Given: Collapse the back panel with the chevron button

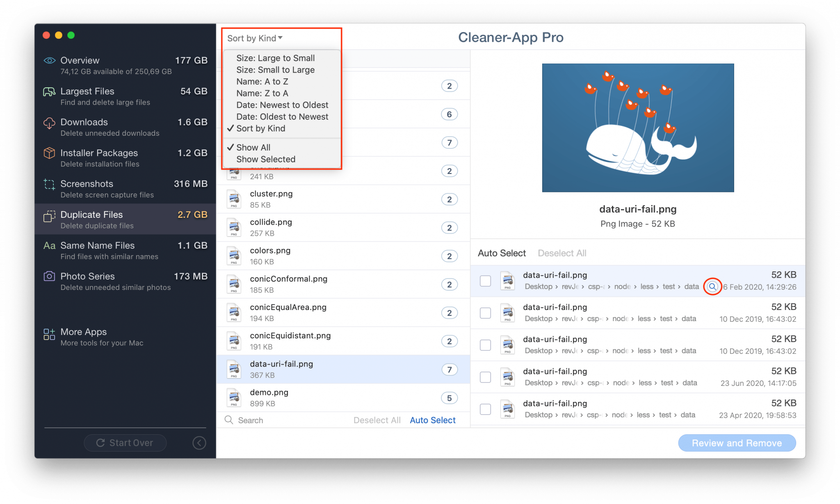Looking at the screenshot, I should point(199,443).
